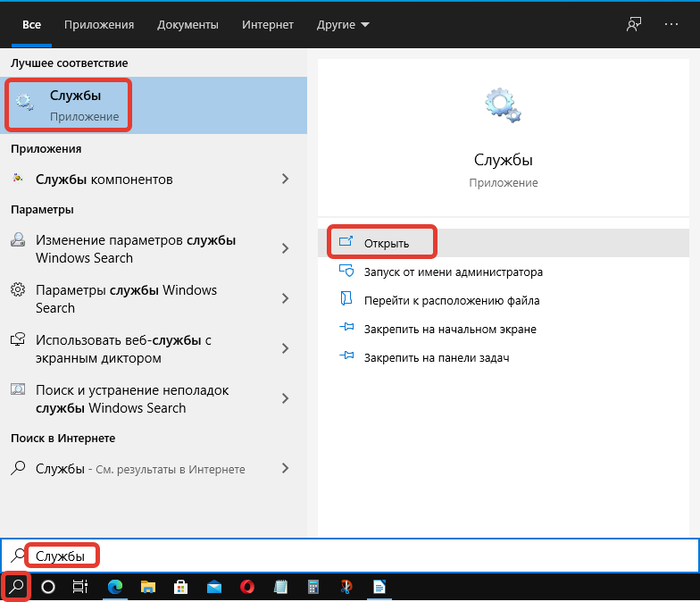Click the Службы title in preview pane
The image size is (700, 602).
pos(504,160)
